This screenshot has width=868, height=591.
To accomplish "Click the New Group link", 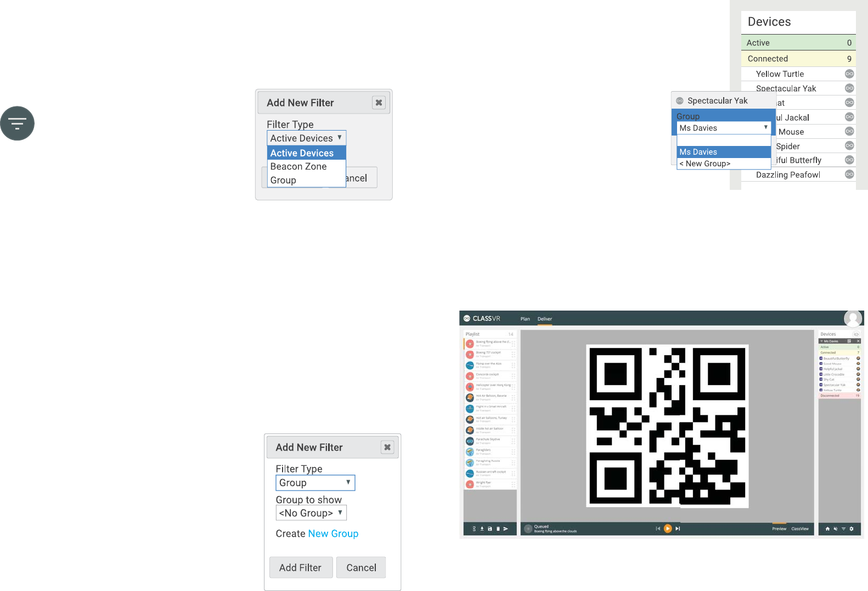I will click(333, 533).
